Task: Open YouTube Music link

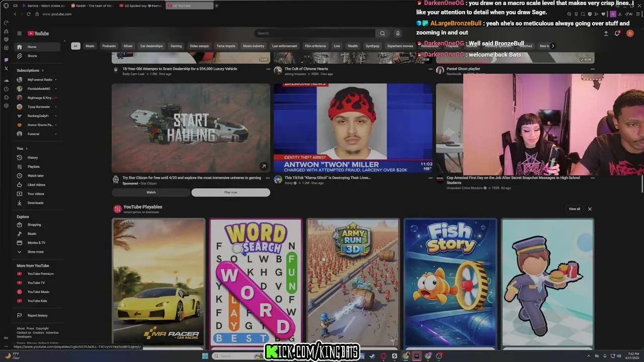Action: click(x=38, y=292)
